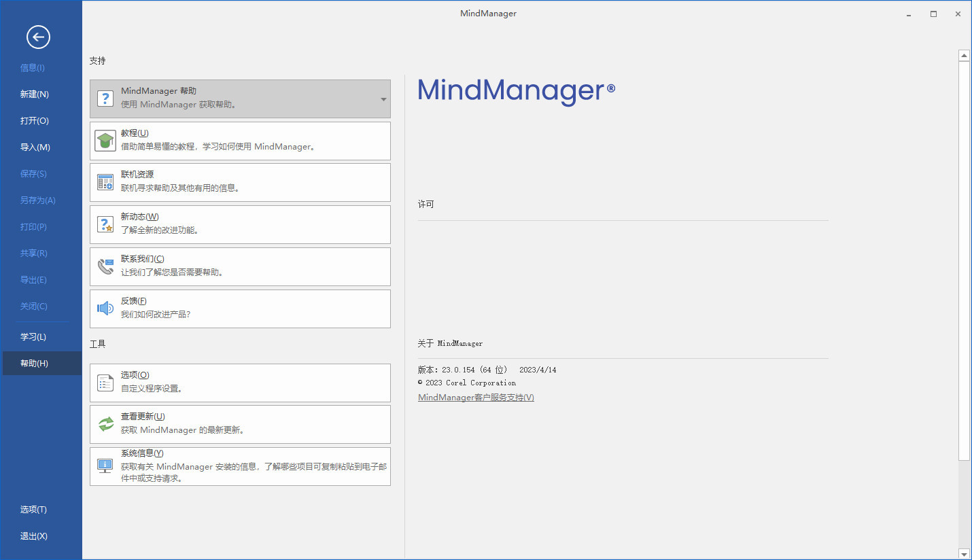
Task: Click the 联系我们(C) title text
Action: tap(143, 259)
